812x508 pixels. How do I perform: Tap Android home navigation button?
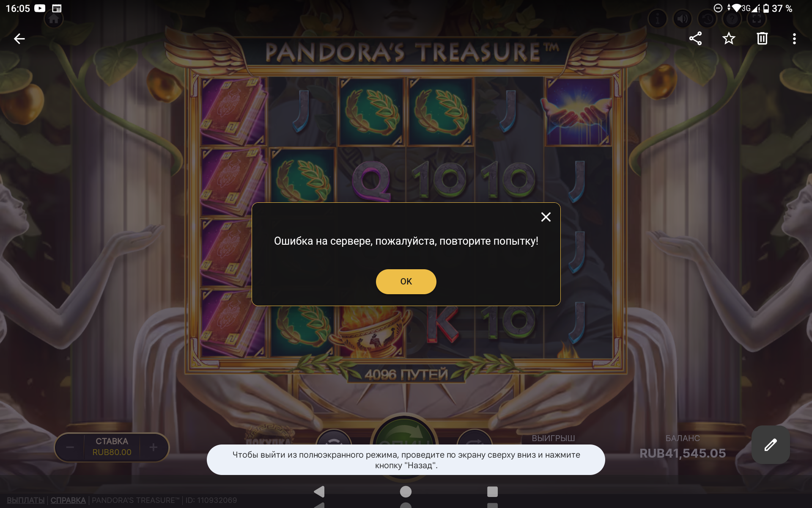pos(406,491)
